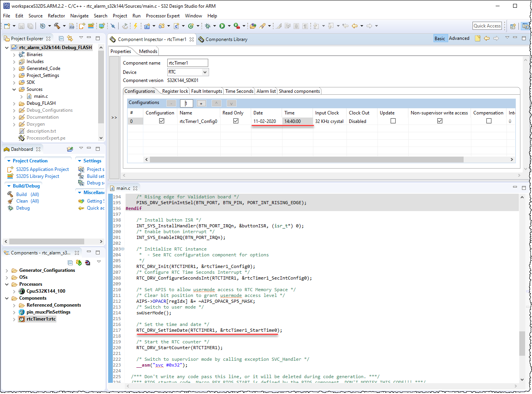Uncheck the Update checkbox for rtcTimer1_Config0
Screen dimensions: 532x394
(x=393, y=120)
